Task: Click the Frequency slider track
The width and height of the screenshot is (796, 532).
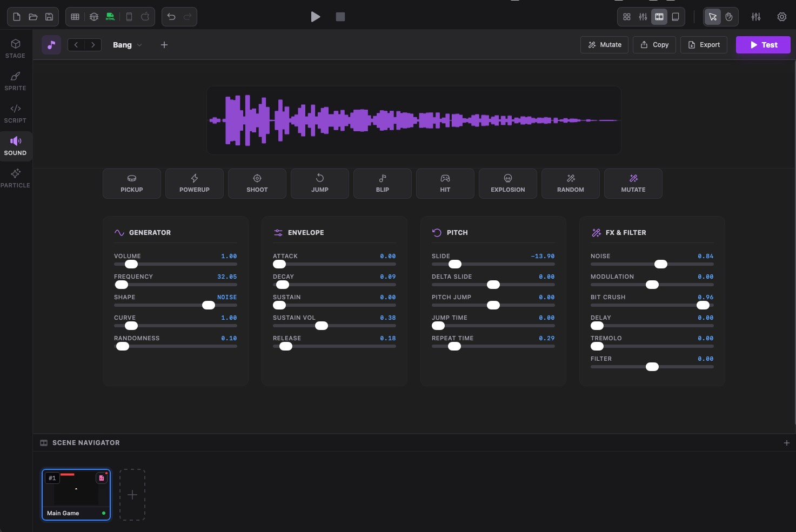Action: (176, 285)
